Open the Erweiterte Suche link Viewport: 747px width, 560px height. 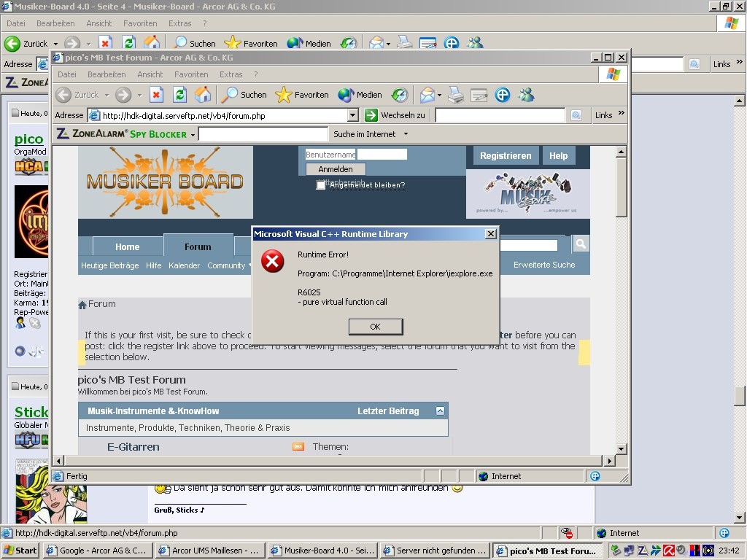544,265
